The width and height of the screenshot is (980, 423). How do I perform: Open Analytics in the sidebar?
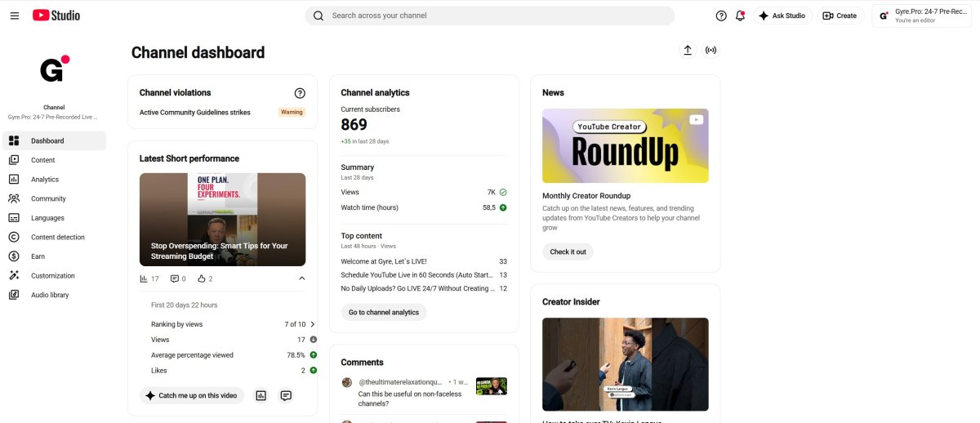pyautogui.click(x=54, y=180)
